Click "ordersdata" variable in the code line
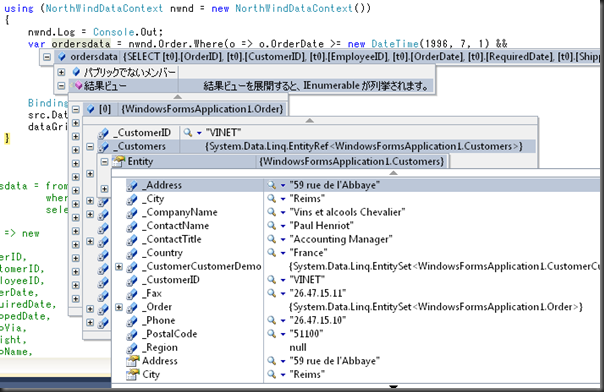Screen dimensions: 604x392 click(x=81, y=44)
